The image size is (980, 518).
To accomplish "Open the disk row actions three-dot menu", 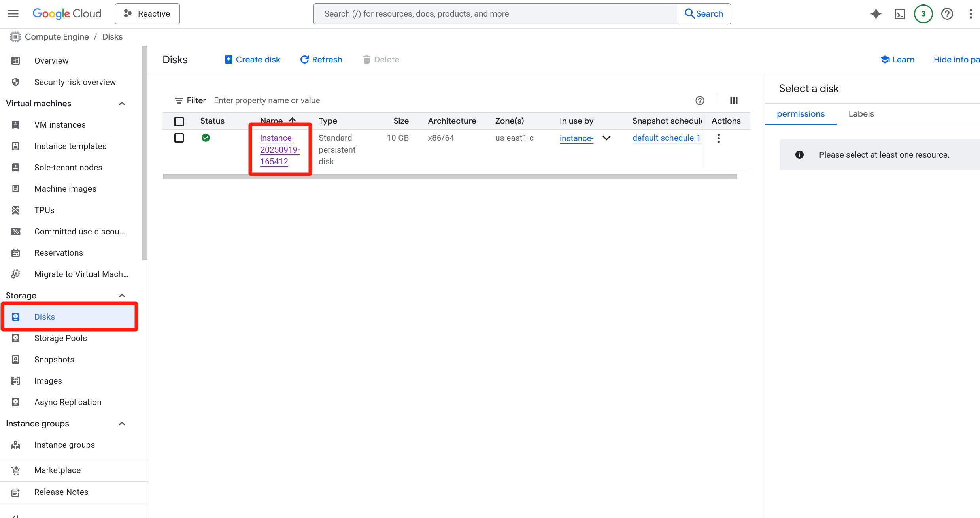I will click(x=718, y=138).
